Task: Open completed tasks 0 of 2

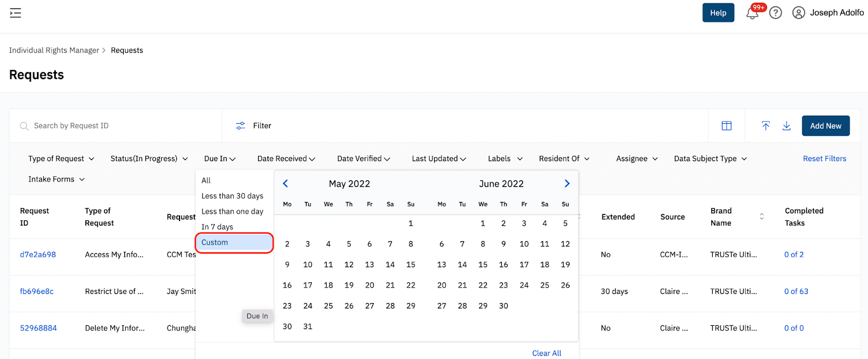Action: pos(794,255)
